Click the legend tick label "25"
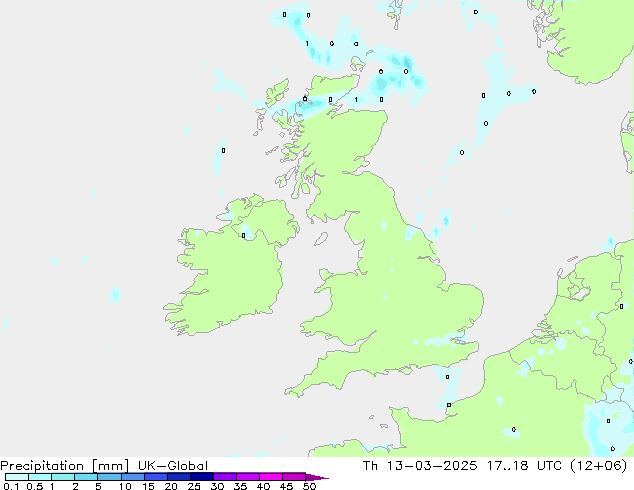Image resolution: width=634 pixels, height=490 pixels. [x=194, y=486]
